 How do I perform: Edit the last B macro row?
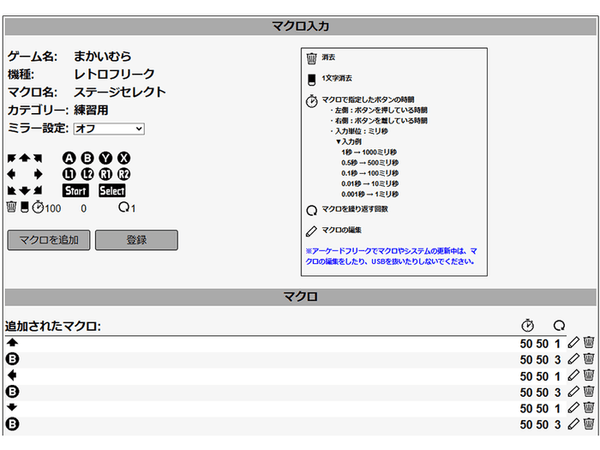point(573,424)
